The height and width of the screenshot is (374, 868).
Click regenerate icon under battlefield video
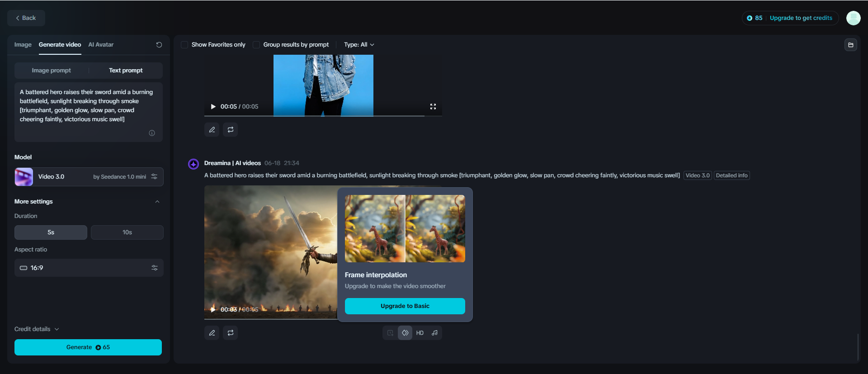point(231,333)
